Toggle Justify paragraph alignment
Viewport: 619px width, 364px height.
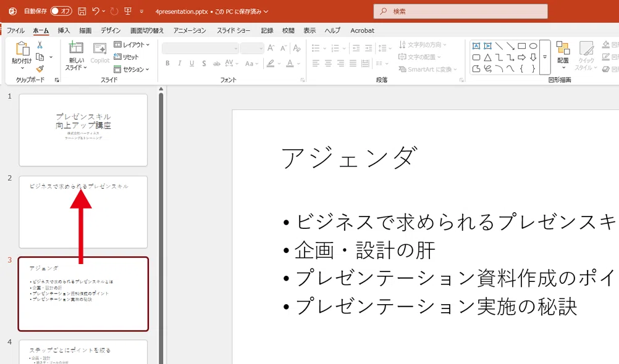(353, 63)
